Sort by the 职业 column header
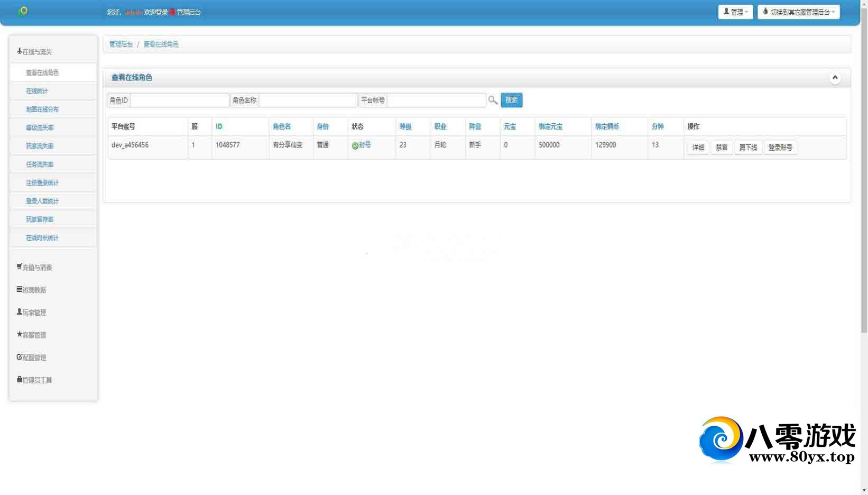This screenshot has width=868, height=495. pyautogui.click(x=440, y=126)
